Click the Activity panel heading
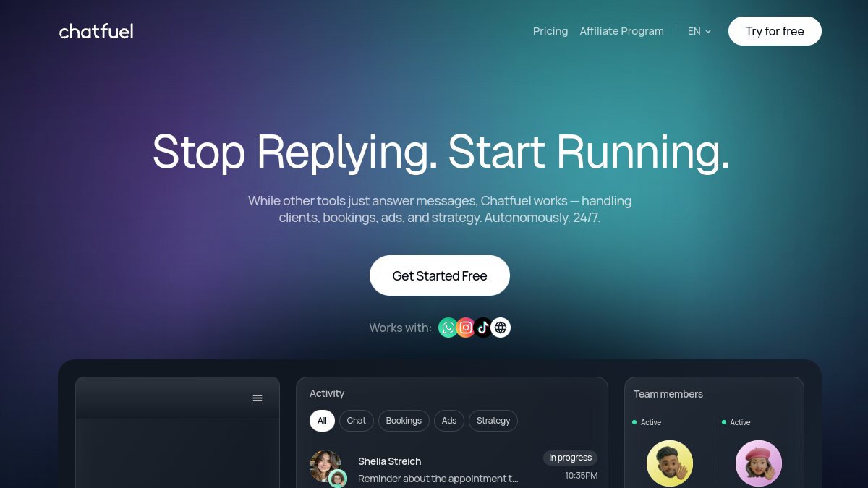868x488 pixels. (327, 393)
